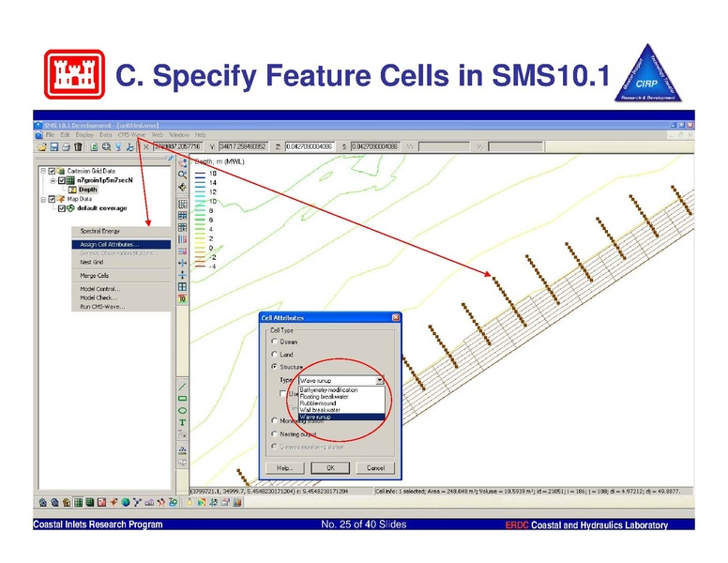The width and height of the screenshot is (728, 563).
Task: Uncheck the n7groin1p5m7secN grid checkbox
Action: click(x=61, y=180)
